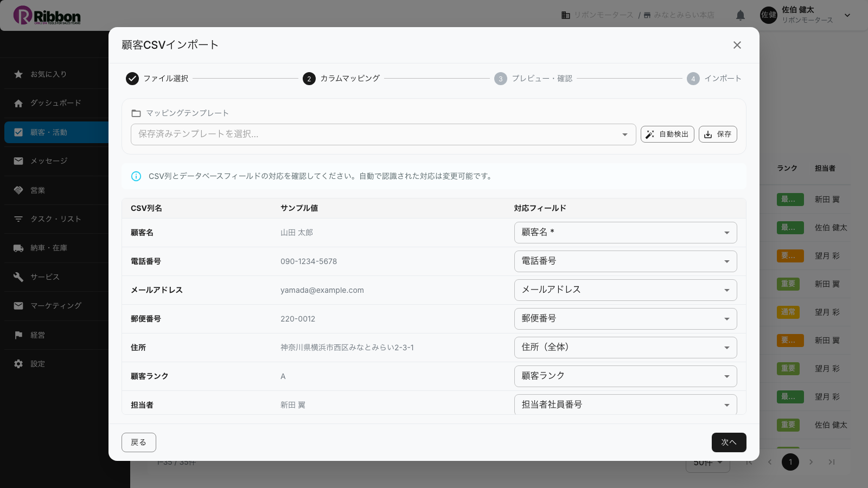Click the 対応フィールド column header
868x488 pixels.
(540, 208)
